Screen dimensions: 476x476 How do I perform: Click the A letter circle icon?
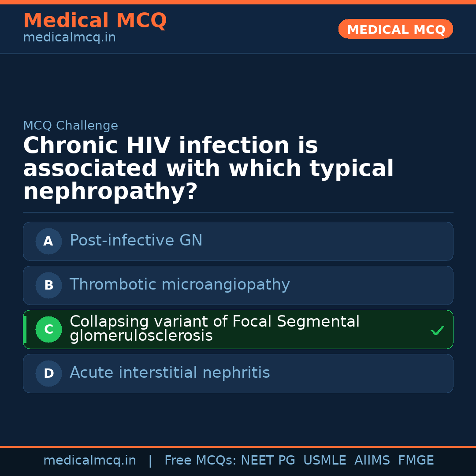click(48, 241)
